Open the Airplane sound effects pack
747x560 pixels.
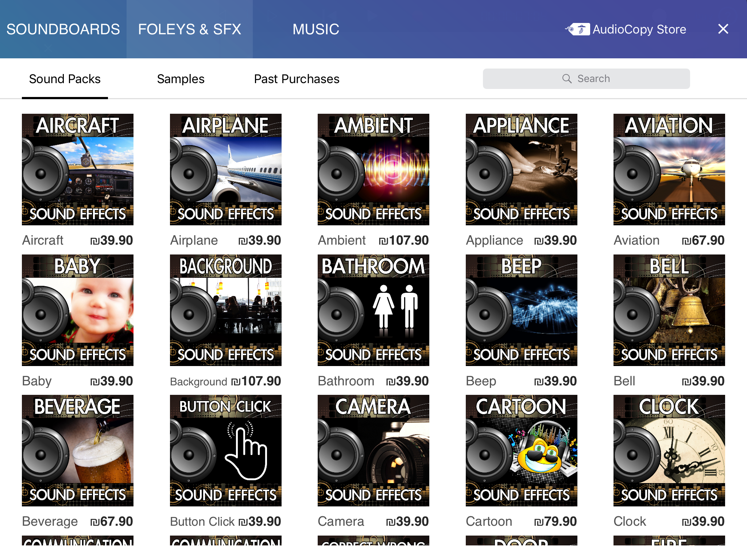[x=226, y=170]
